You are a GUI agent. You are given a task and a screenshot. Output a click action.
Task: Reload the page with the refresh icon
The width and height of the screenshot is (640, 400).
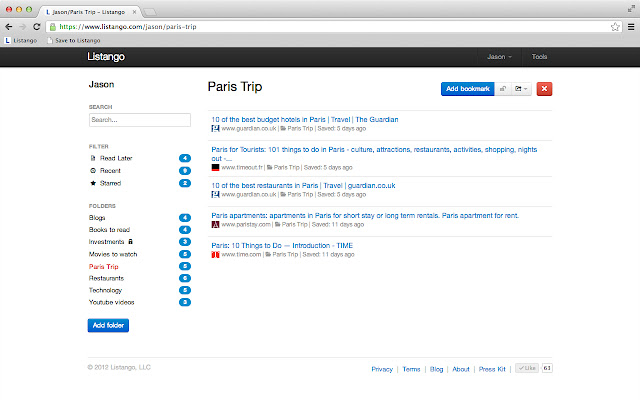tap(37, 27)
